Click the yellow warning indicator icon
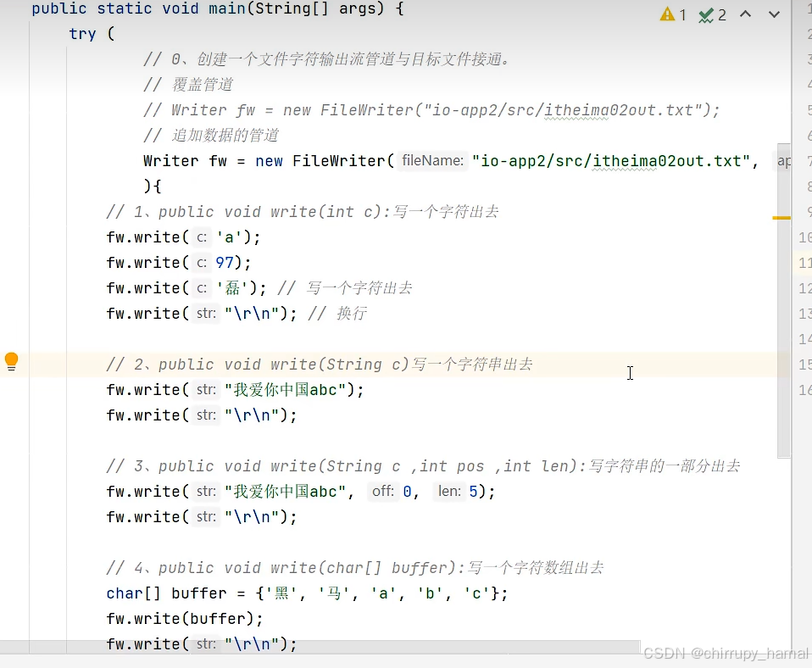 point(667,14)
